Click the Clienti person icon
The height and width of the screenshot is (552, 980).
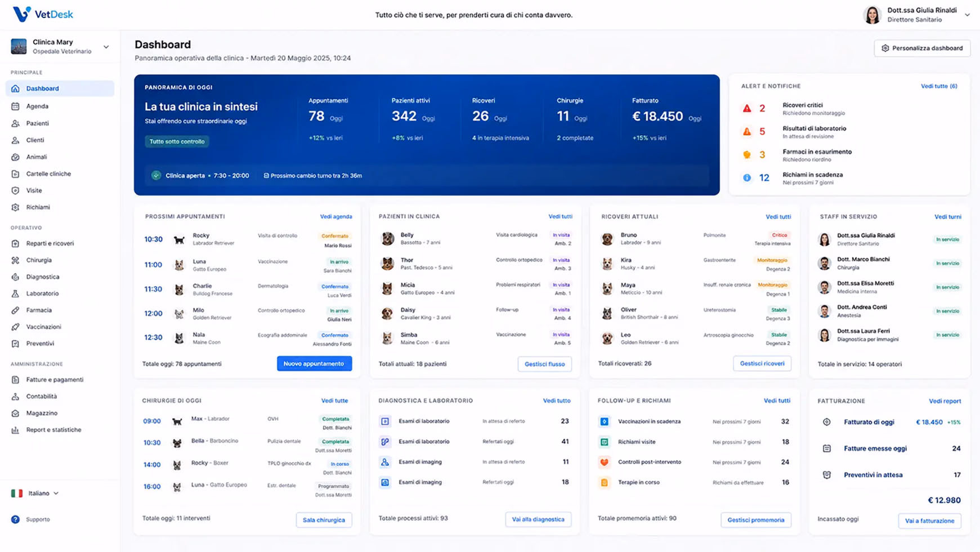tap(15, 140)
